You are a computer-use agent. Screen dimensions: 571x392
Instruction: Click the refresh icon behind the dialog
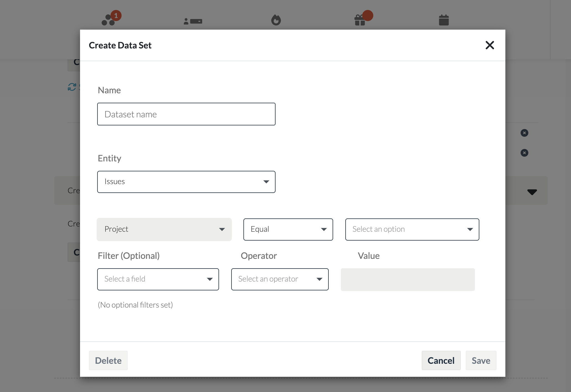click(x=72, y=87)
